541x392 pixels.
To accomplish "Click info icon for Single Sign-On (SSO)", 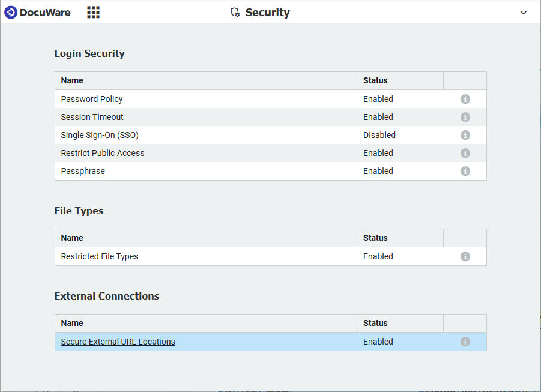I will coord(465,135).
